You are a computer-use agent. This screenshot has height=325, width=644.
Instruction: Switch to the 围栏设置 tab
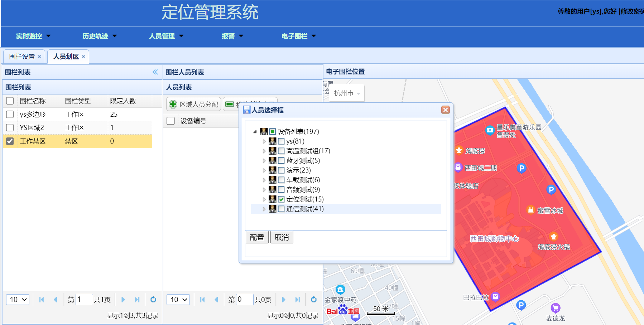coord(22,57)
